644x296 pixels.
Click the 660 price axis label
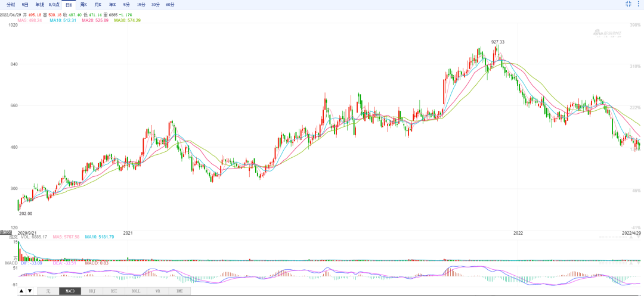(14, 106)
